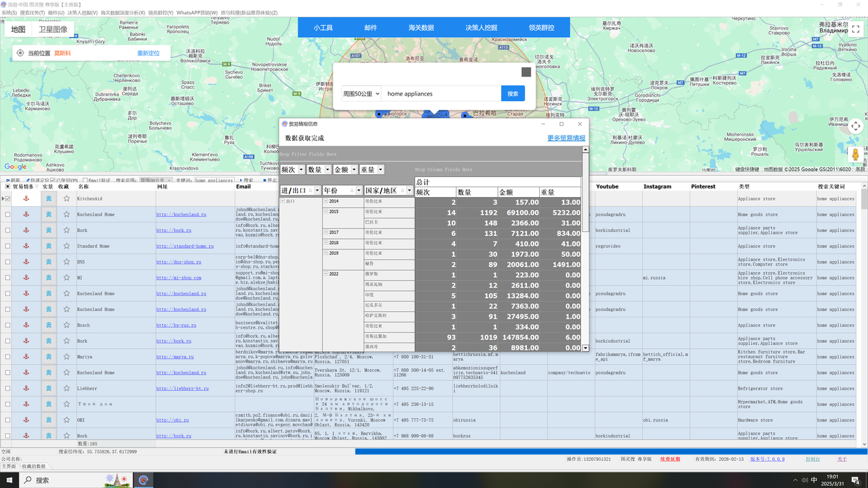The image size is (868, 488).
Task: Open the kuchenland.ru link in second row
Action: tap(181, 214)
